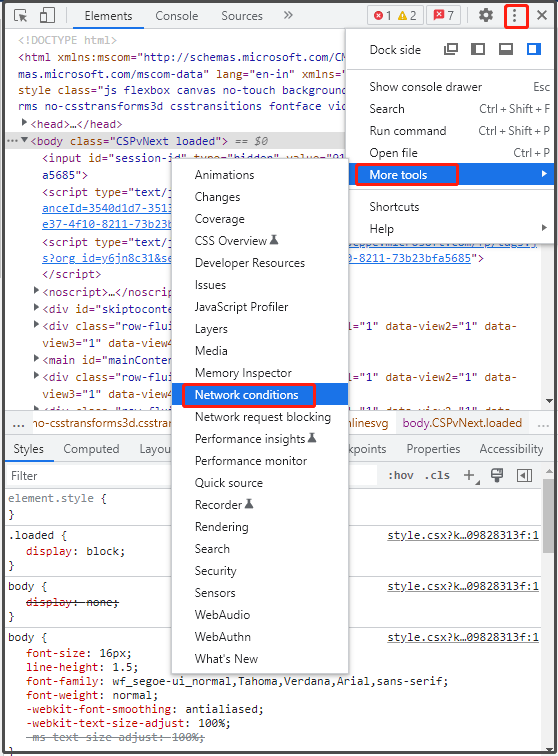Expand the Help submenu arrow

pyautogui.click(x=544, y=228)
